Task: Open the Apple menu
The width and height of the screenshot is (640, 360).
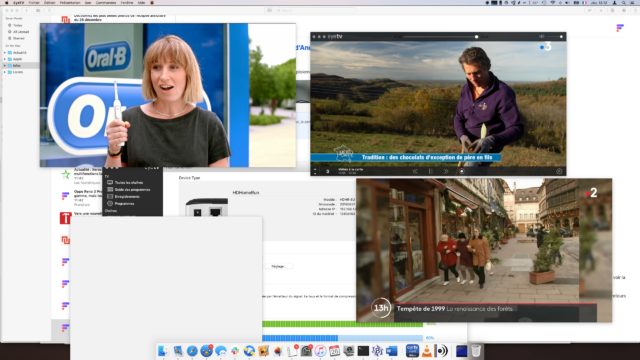Action: [6, 2]
